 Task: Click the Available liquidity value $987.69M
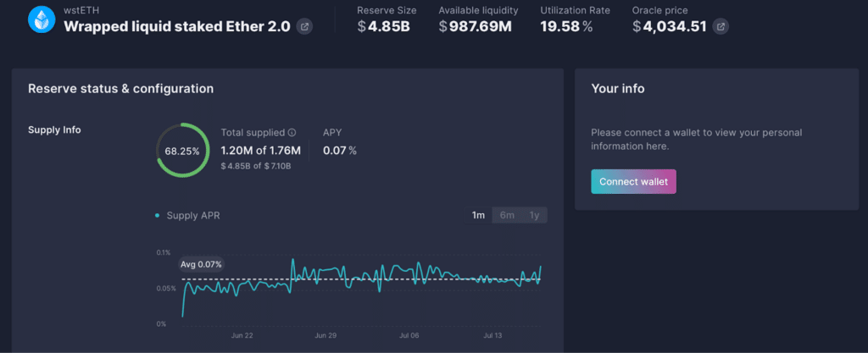pyautogui.click(x=475, y=26)
